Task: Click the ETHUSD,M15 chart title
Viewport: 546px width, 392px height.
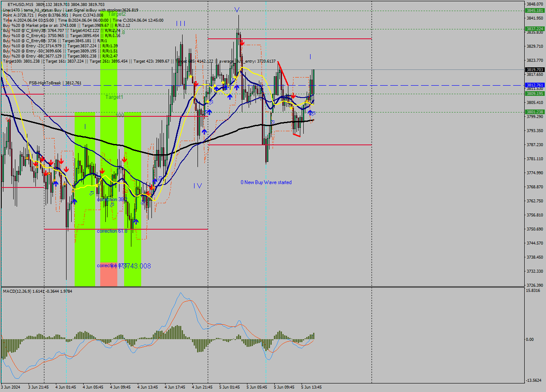Action: [17, 3]
